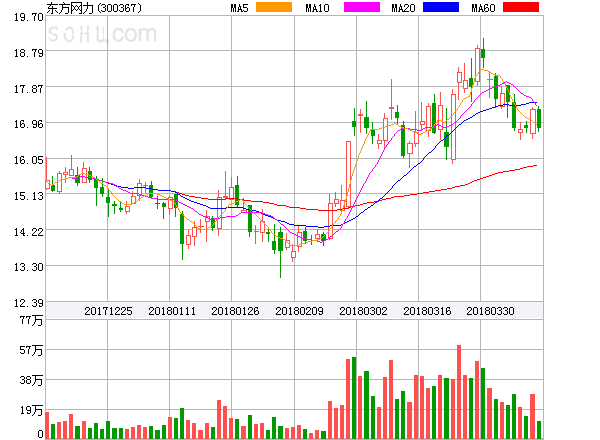Viewport: 600px width, 440px height.
Task: Click the 20171225 date label
Action: click(x=108, y=311)
